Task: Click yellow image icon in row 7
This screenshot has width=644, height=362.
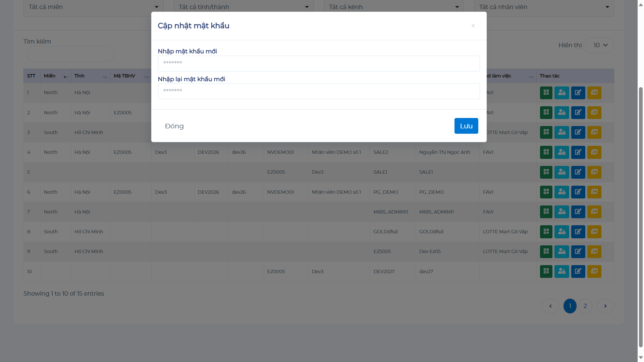Action: (594, 212)
